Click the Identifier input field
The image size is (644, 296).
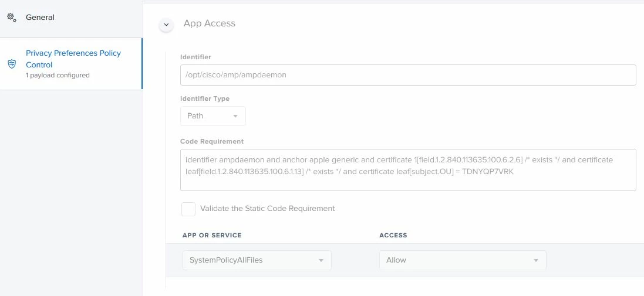tap(408, 75)
